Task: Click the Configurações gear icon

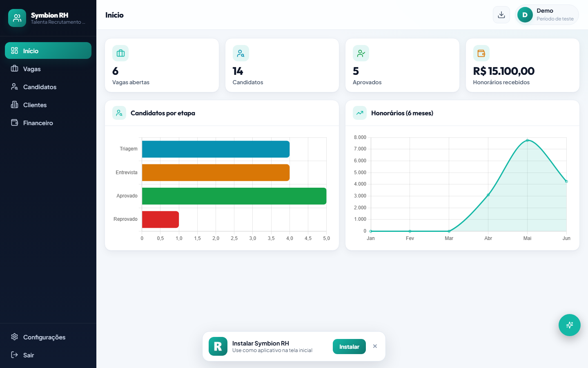Action: (15, 337)
